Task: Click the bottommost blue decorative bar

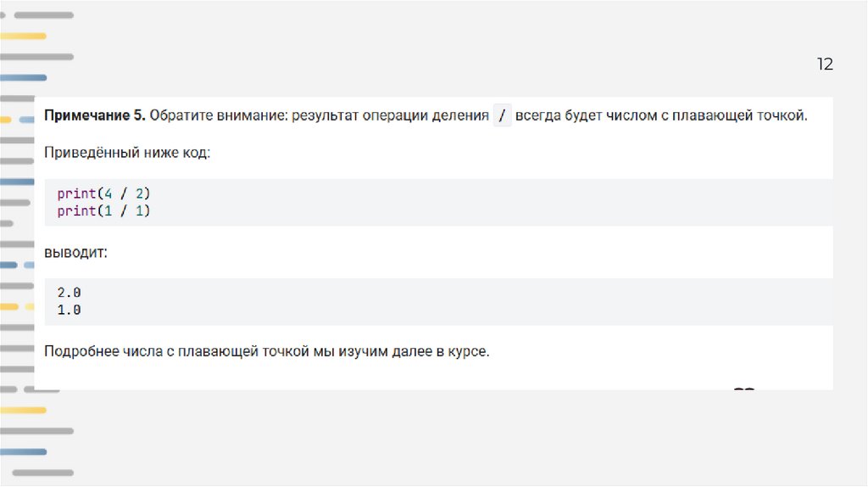Action: click(x=25, y=451)
